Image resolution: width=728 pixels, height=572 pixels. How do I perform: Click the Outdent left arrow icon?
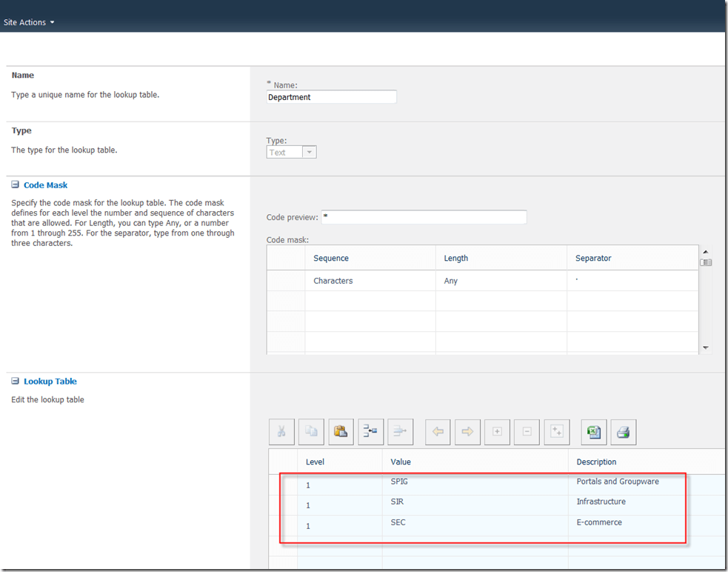click(438, 432)
